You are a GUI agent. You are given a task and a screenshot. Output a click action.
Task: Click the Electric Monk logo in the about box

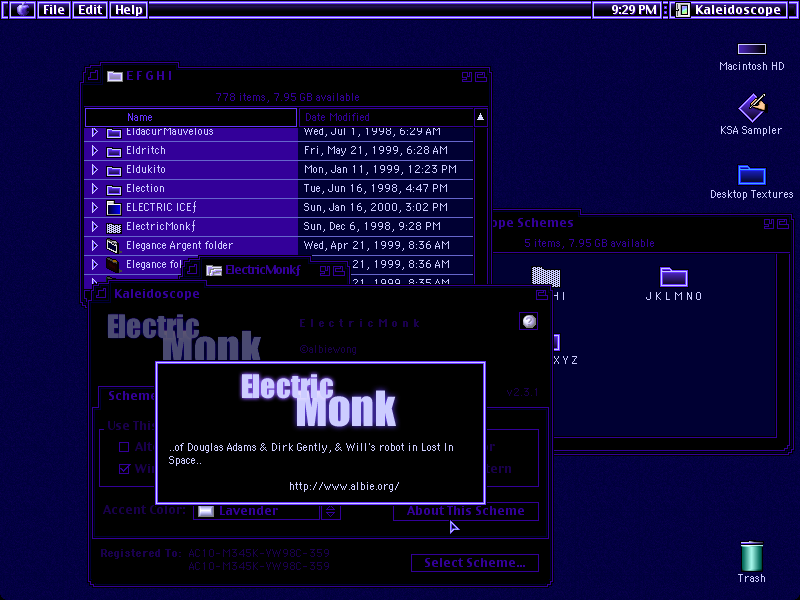tap(318, 401)
